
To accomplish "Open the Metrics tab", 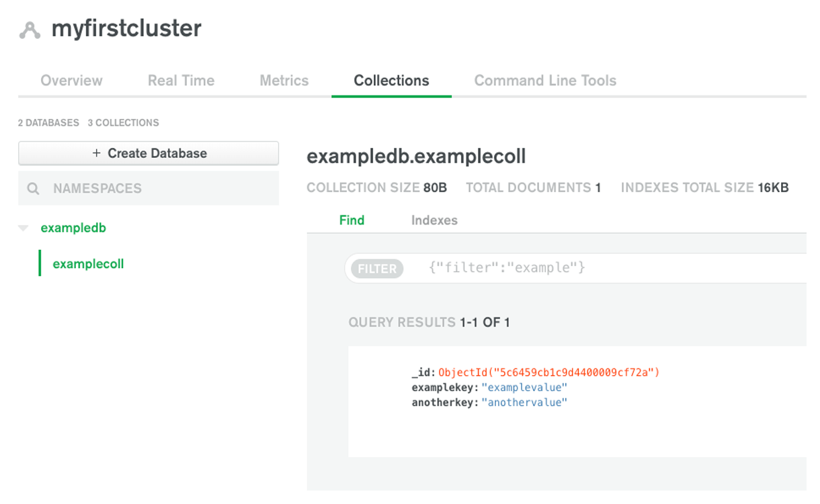I will coord(284,81).
